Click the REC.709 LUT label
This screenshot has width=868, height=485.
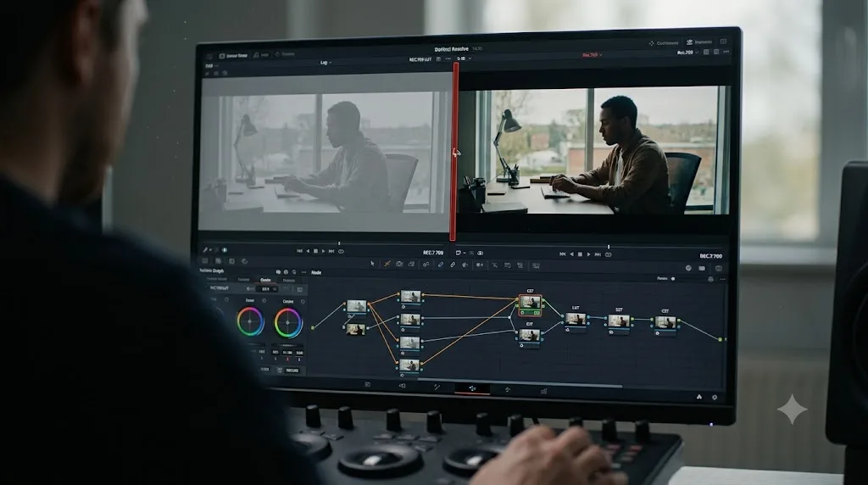click(420, 59)
